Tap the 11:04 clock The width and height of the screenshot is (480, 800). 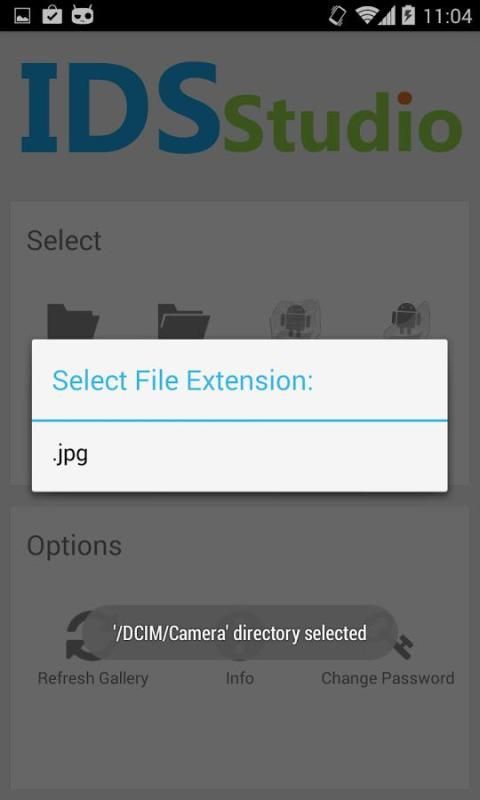point(447,16)
